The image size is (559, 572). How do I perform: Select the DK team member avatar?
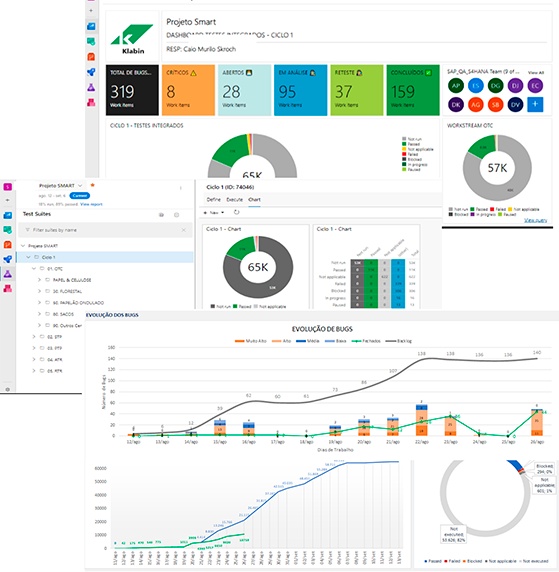click(456, 105)
